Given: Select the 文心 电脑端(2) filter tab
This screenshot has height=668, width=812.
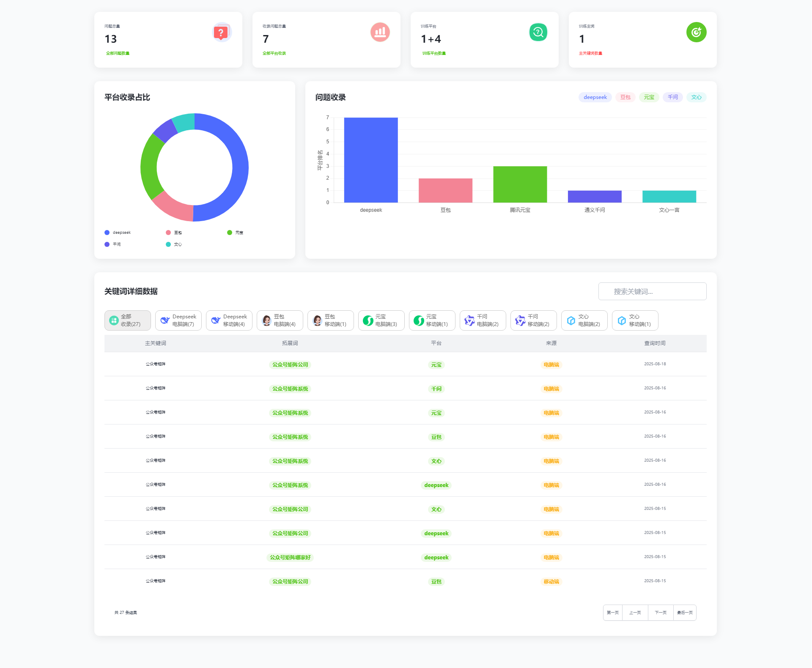Looking at the screenshot, I should [x=584, y=320].
